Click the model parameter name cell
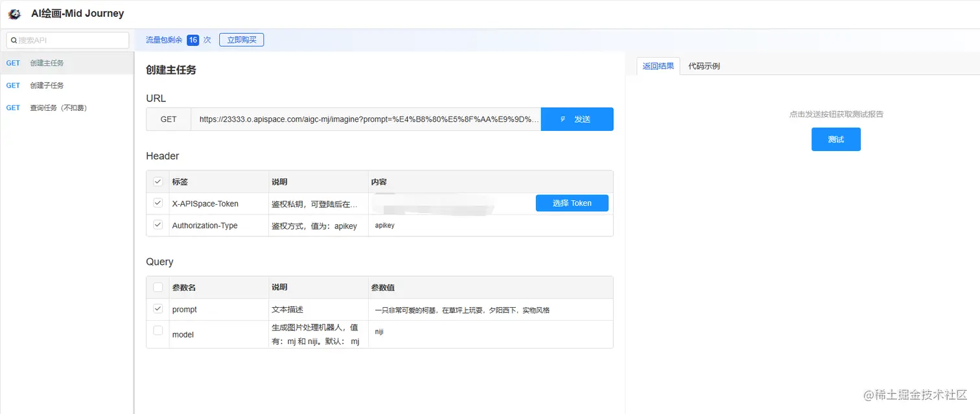Screen dimensions: 980x414 tap(219, 334)
